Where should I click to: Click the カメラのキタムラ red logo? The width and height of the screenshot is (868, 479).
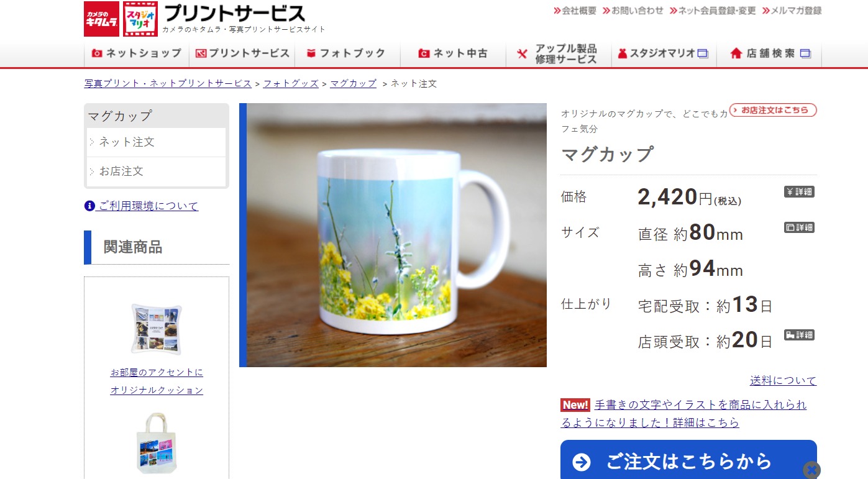(x=101, y=19)
